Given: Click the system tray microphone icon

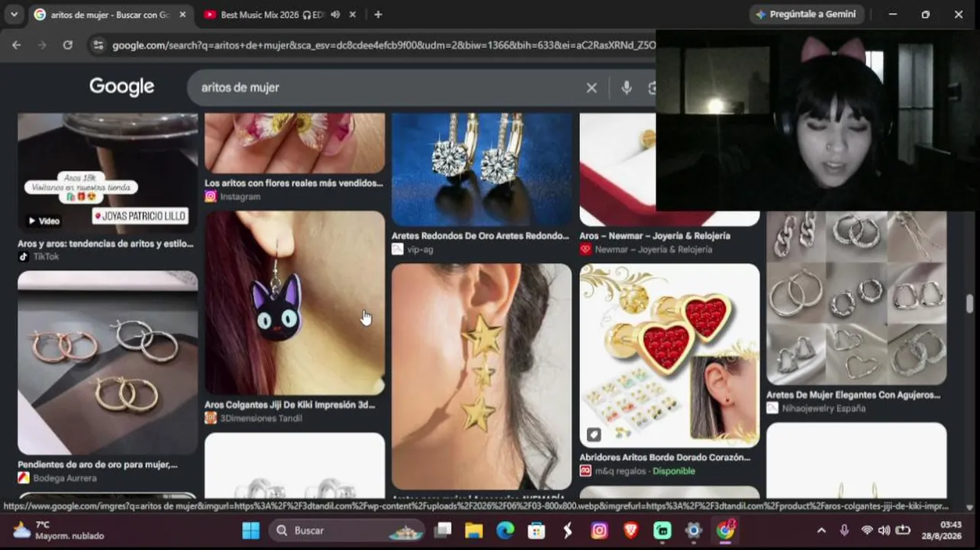Looking at the screenshot, I should [844, 530].
